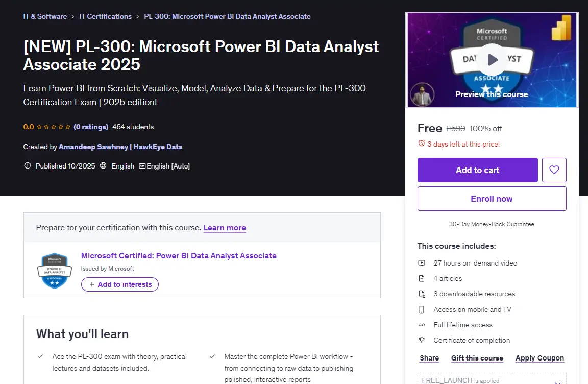Viewport: 588px width, 384px height.
Task: Click the download icon beside 3 downloadable resources
Action: (x=422, y=294)
